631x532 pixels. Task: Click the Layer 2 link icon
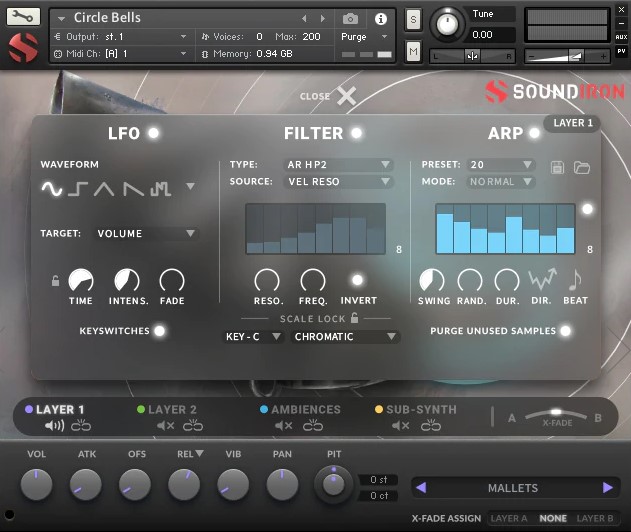click(193, 425)
